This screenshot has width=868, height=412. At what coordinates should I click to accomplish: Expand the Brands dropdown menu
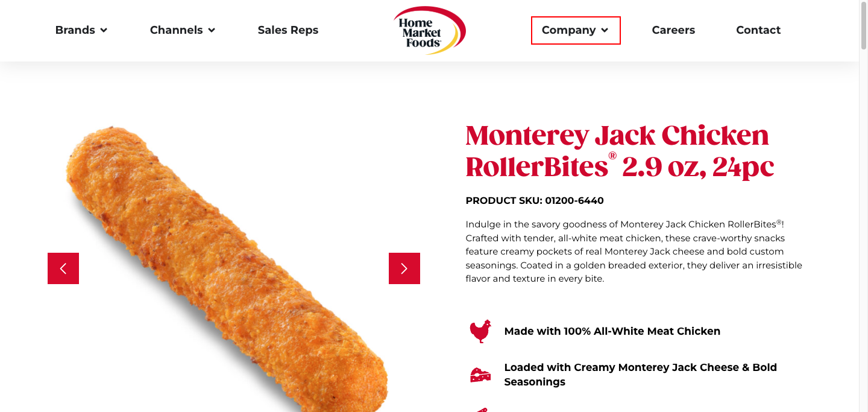(81, 30)
